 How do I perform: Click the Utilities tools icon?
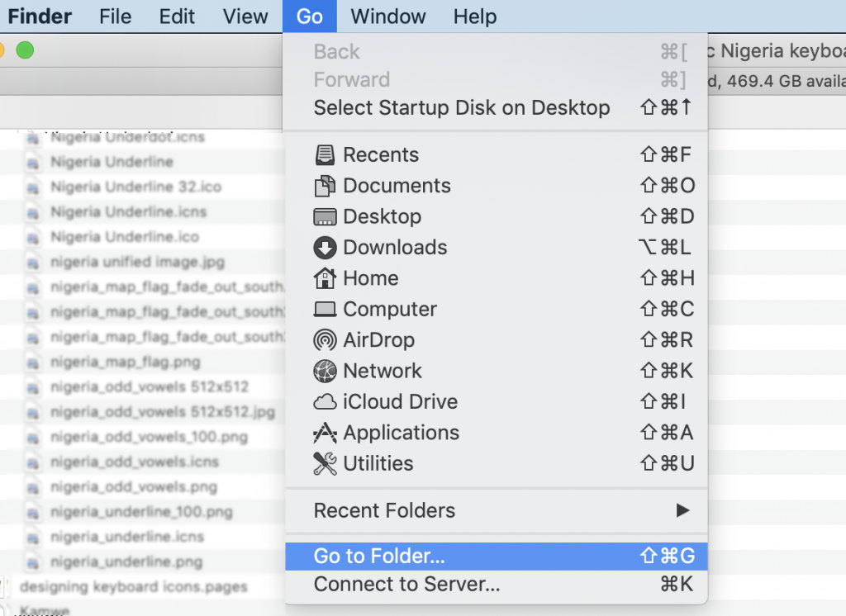[x=325, y=463]
